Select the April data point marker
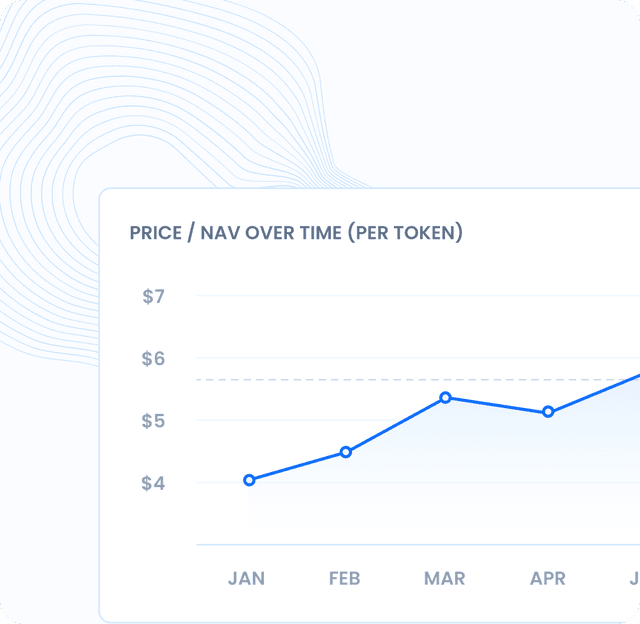640x624 pixels. click(548, 412)
